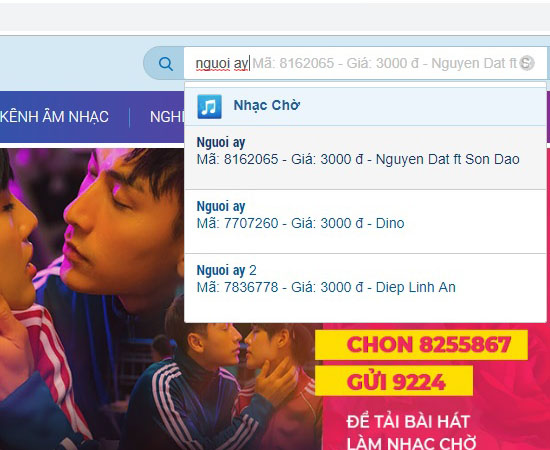Click the ĐỂ TẢI BÀI HÁT banner text
The height and width of the screenshot is (450, 550).
[408, 422]
